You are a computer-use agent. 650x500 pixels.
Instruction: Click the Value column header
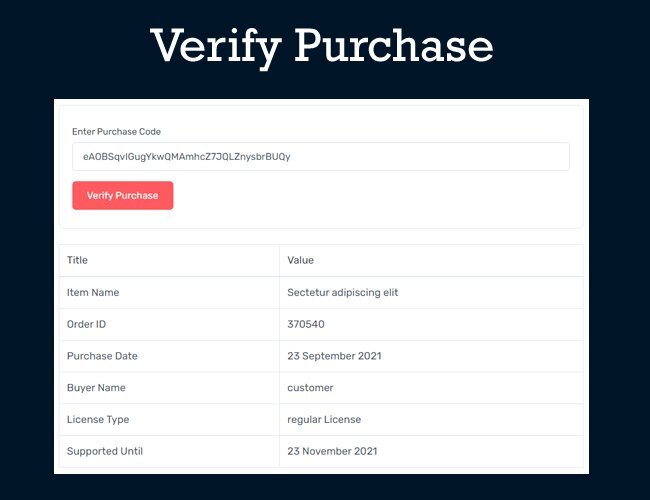(300, 260)
